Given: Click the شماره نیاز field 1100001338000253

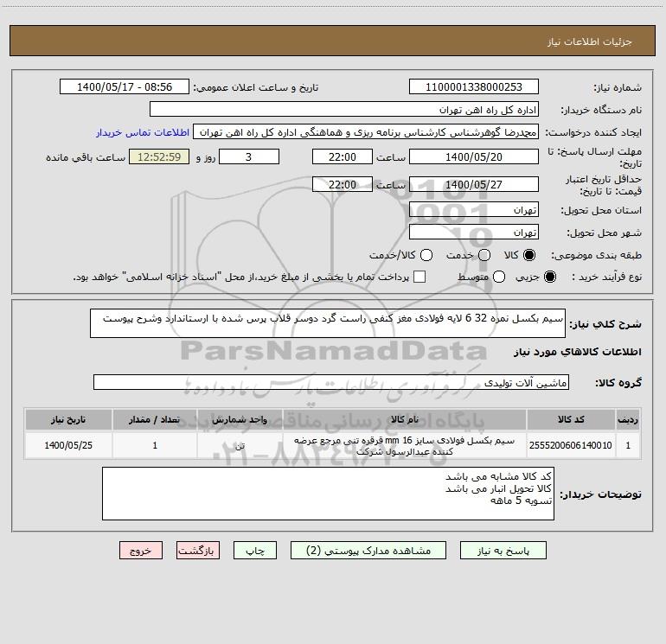Looking at the screenshot, I should (x=474, y=86).
